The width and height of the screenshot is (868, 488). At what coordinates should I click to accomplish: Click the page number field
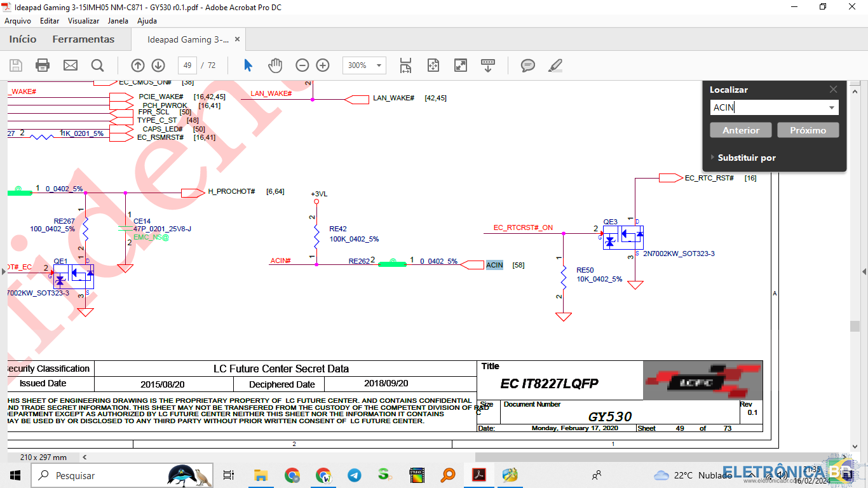[x=187, y=65]
